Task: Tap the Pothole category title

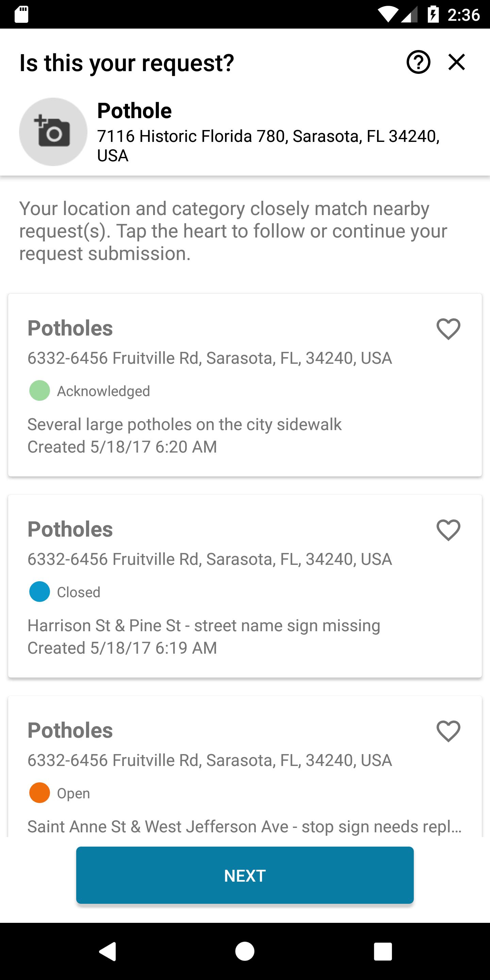Action: [134, 111]
